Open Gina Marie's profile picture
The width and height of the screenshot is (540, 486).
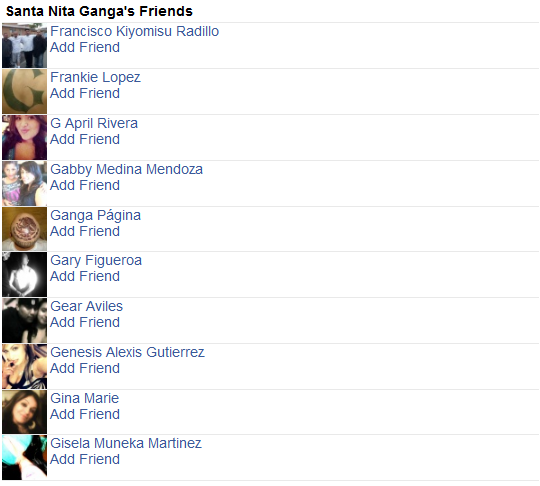pyautogui.click(x=24, y=412)
